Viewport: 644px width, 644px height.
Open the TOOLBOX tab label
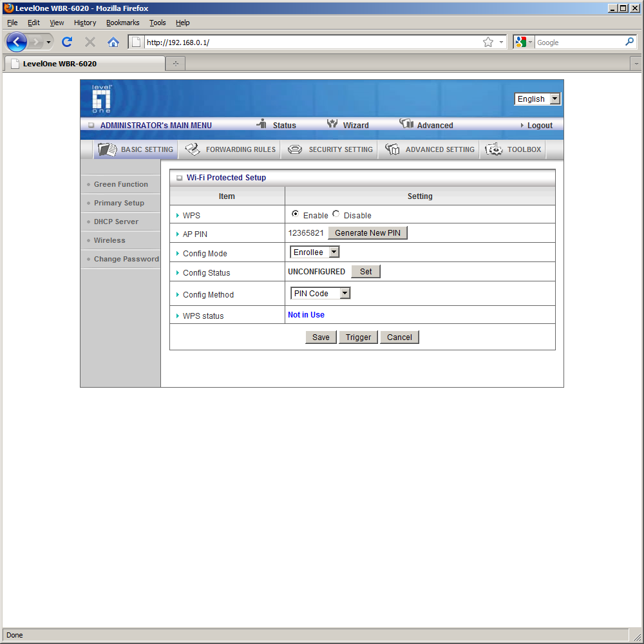(524, 149)
